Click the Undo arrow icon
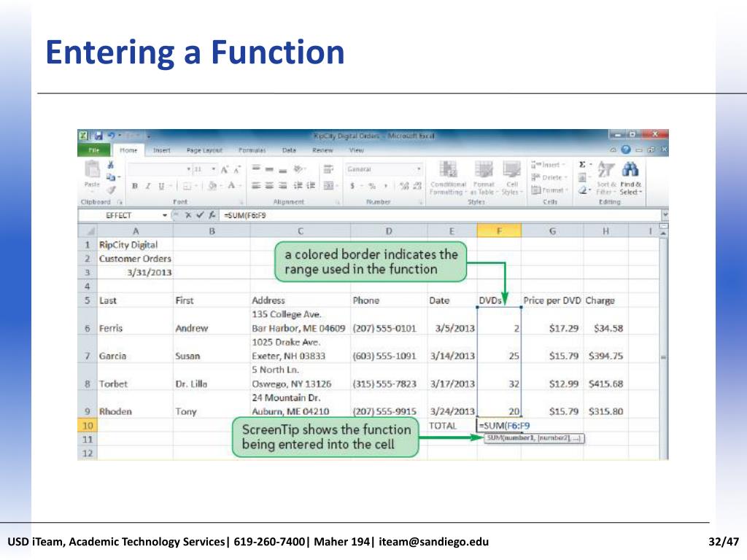The image size is (747, 560). 111,136
